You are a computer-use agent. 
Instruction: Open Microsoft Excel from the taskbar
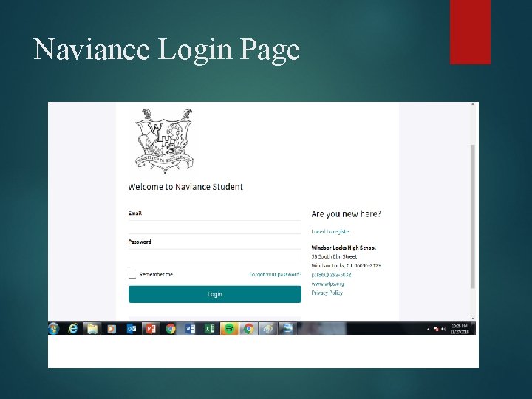pos(210,328)
